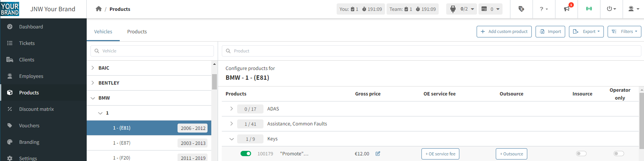Open the user account menu
Screen dimensions: 644x161
coord(633,9)
